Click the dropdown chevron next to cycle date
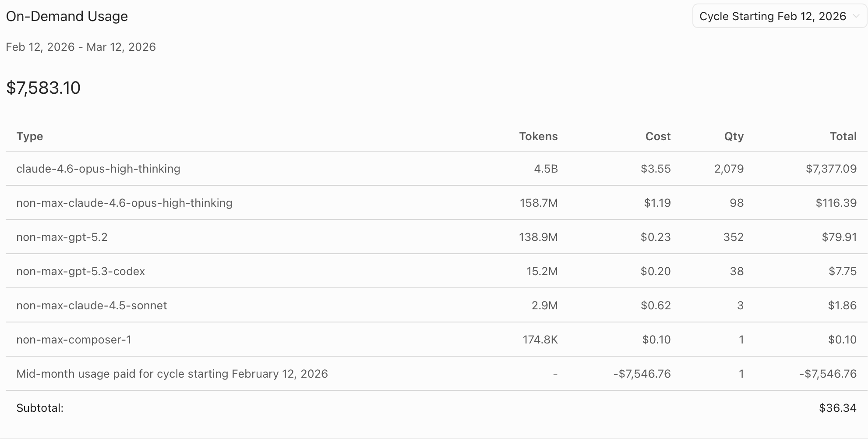The width and height of the screenshot is (868, 439). pos(856,17)
